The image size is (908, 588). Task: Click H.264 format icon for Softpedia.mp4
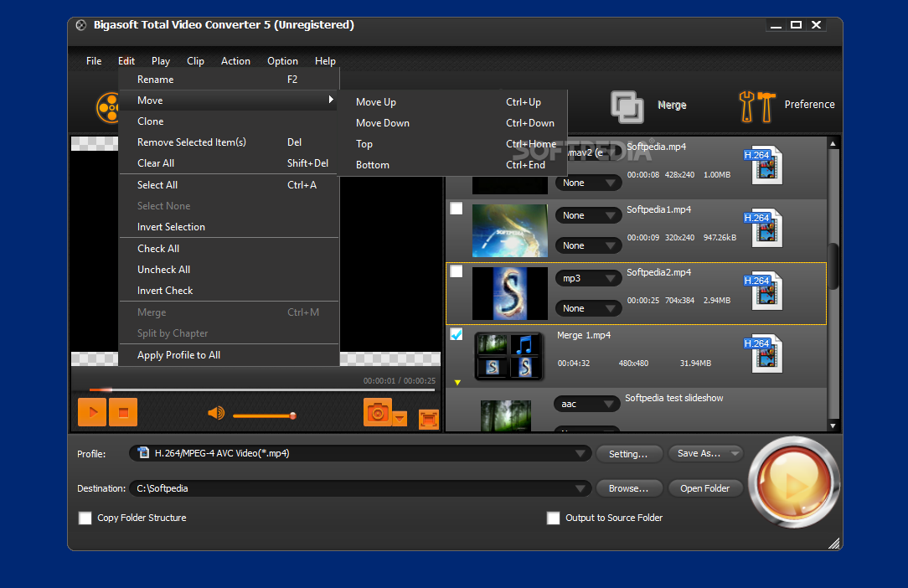coord(764,165)
